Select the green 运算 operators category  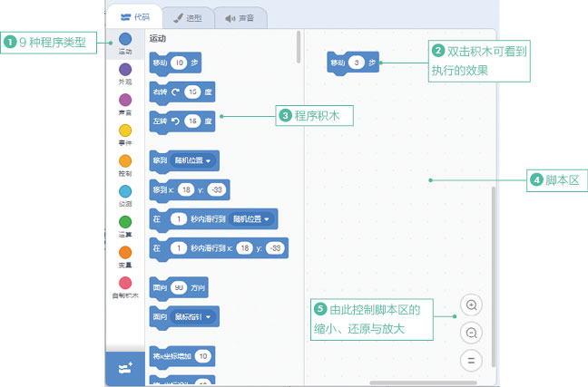125,222
